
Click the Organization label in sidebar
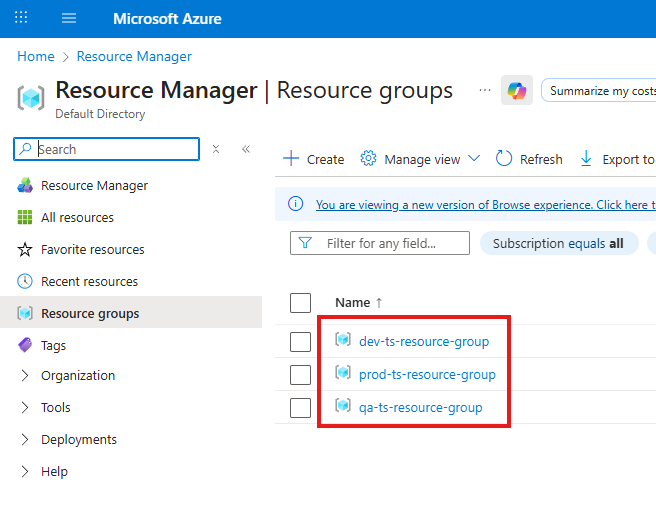point(78,376)
